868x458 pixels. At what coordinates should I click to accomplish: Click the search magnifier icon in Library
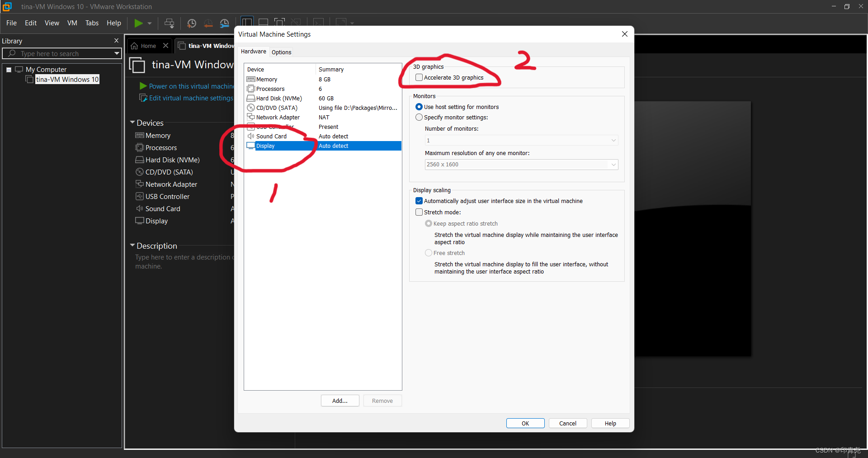coord(12,53)
